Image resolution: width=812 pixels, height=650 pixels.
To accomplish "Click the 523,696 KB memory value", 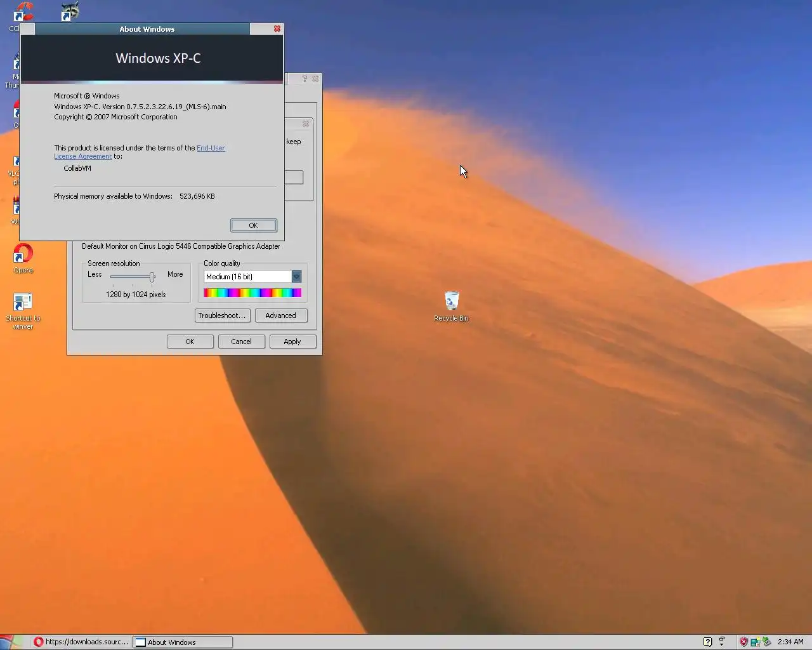I will tap(197, 196).
